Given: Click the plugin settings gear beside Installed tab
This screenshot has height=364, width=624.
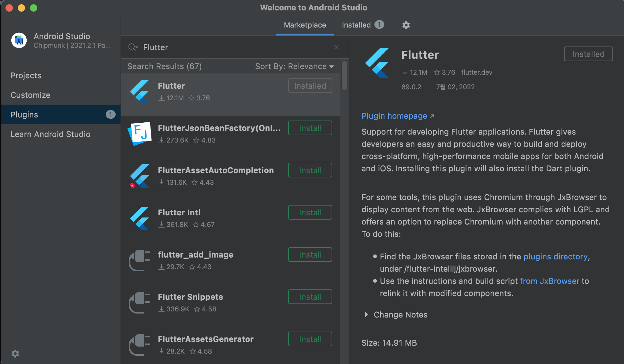Looking at the screenshot, I should tap(406, 25).
